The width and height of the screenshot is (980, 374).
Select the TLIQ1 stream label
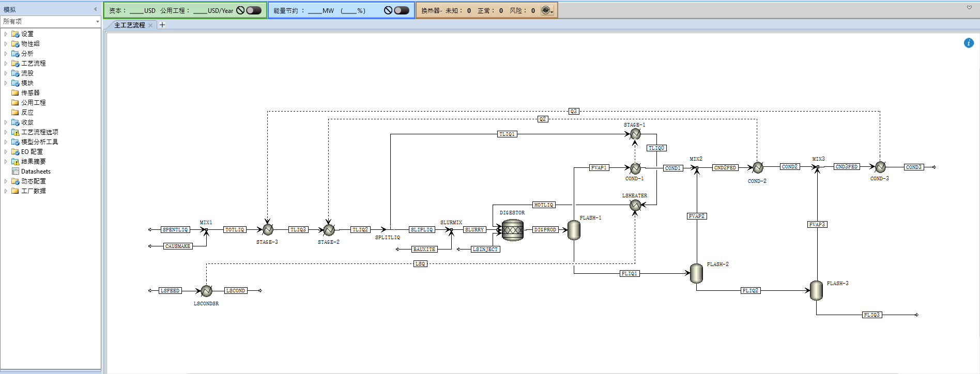pos(507,134)
